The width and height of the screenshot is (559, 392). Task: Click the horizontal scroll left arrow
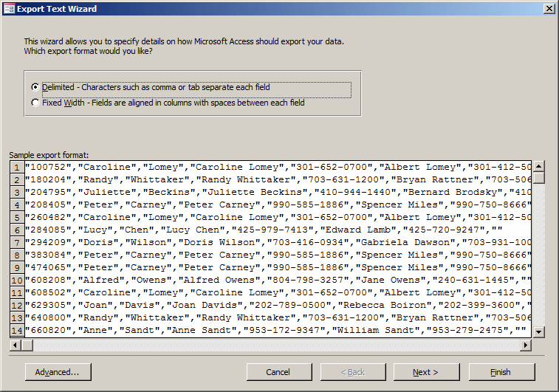pyautogui.click(x=15, y=345)
